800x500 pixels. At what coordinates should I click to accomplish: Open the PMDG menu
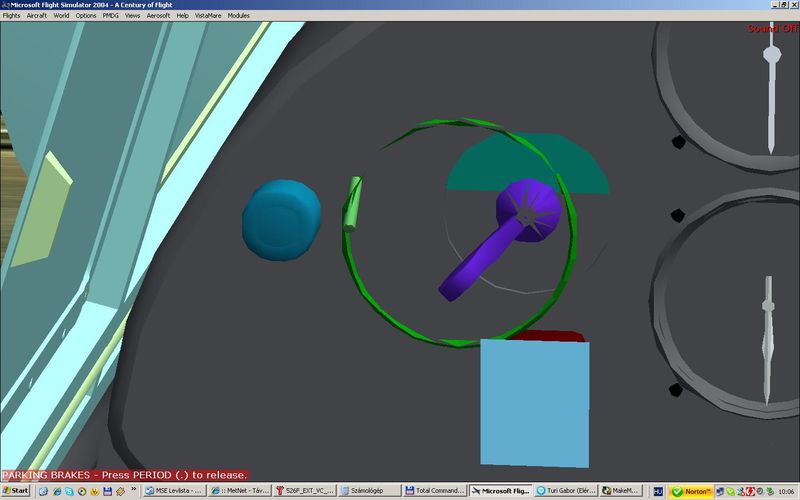point(111,16)
